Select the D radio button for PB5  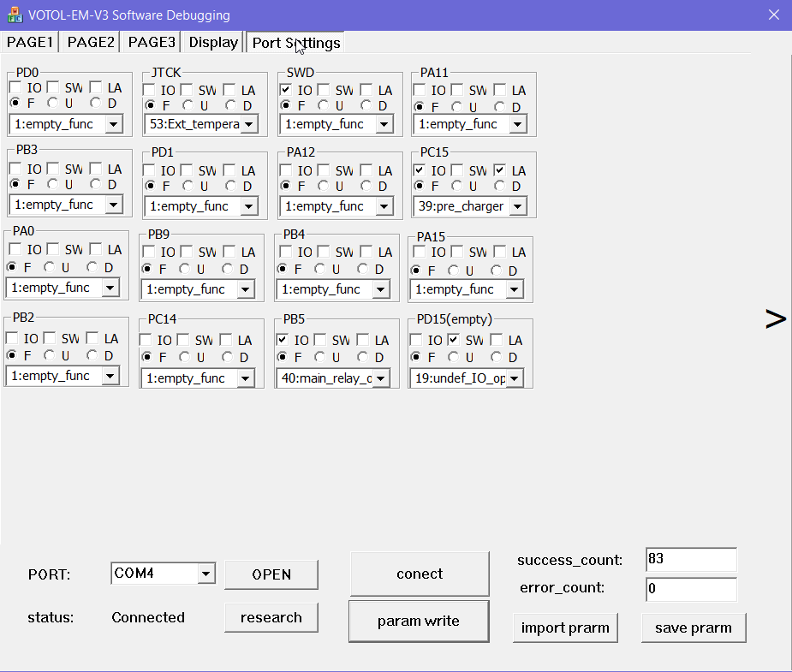click(x=363, y=356)
